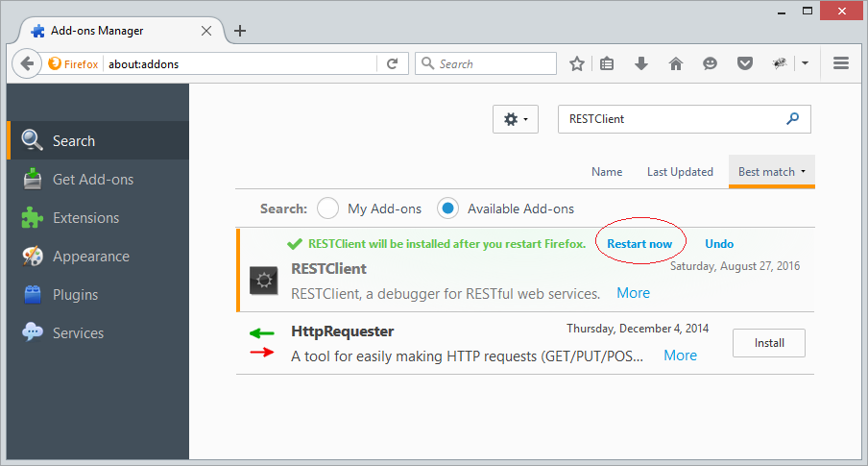
Task: Open the Firefox hamburger menu
Action: [841, 63]
